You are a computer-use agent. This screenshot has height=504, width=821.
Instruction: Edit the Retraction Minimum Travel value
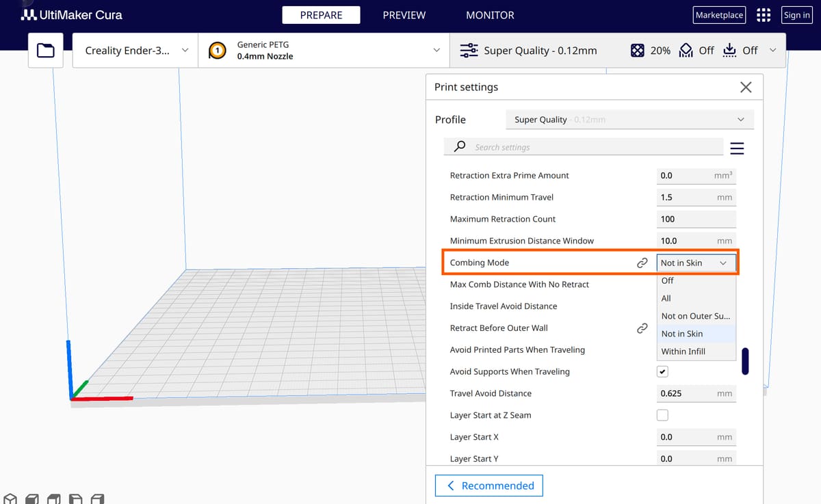[x=696, y=198]
